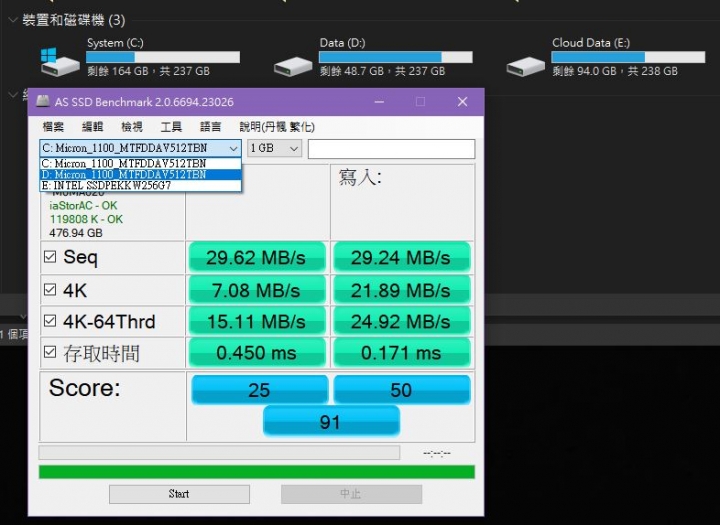The width and height of the screenshot is (720, 525).
Task: Click the empty text field beside 1 GB
Action: click(391, 149)
